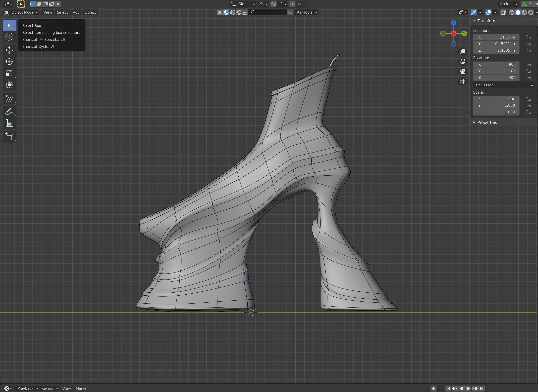
Task: Open the pivot point dropdown
Action: click(x=263, y=4)
